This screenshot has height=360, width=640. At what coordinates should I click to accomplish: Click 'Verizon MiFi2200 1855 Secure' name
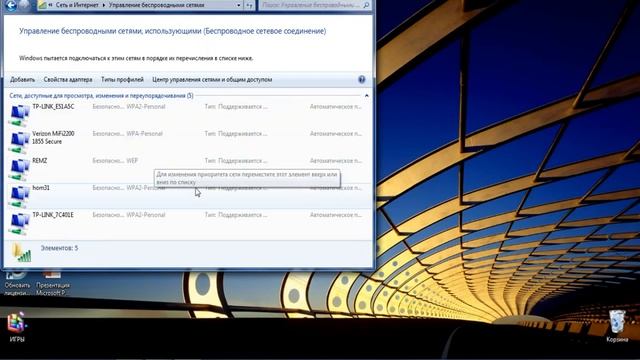pos(53,138)
